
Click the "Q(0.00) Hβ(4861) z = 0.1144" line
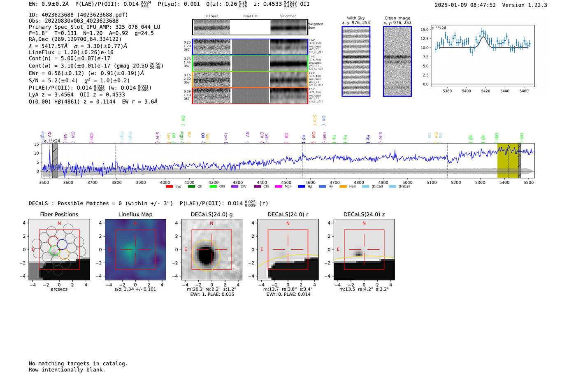72,102
